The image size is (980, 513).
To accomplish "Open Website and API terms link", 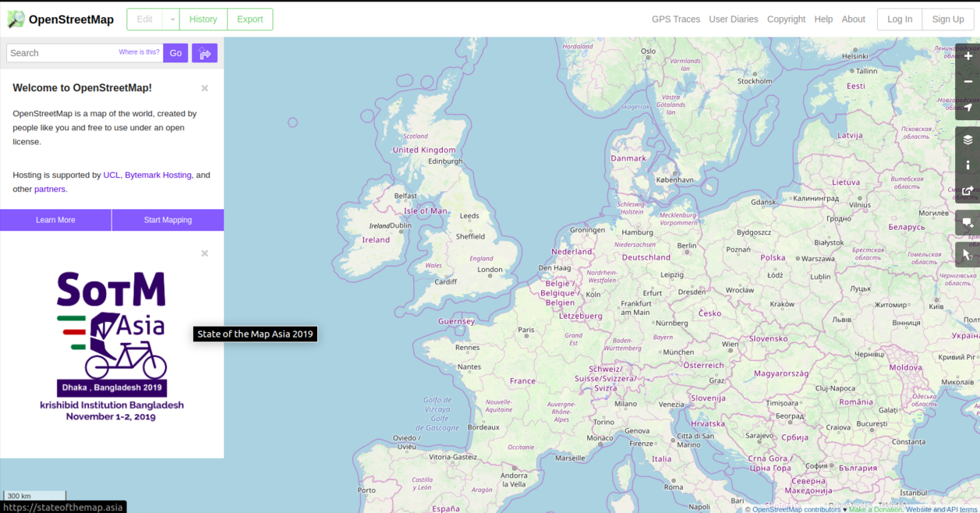I will 941,509.
